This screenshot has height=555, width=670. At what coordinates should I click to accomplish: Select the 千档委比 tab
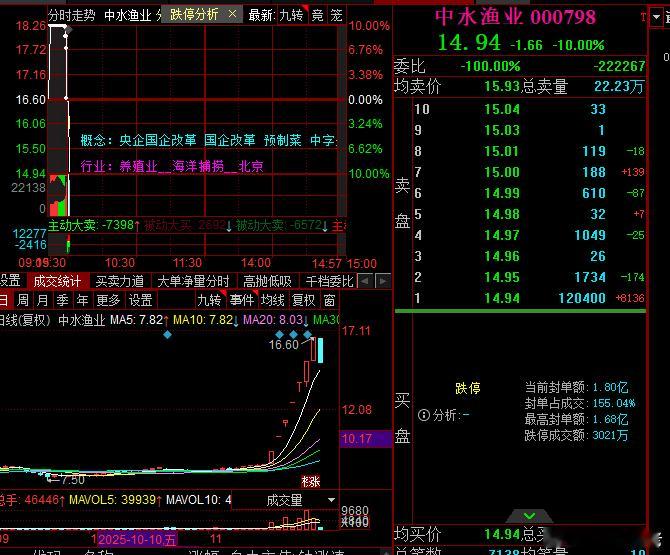[329, 281]
